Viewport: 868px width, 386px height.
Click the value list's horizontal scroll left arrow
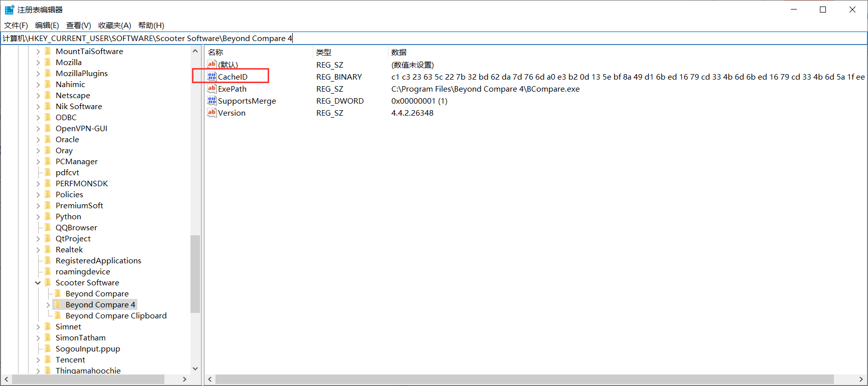pyautogui.click(x=210, y=379)
